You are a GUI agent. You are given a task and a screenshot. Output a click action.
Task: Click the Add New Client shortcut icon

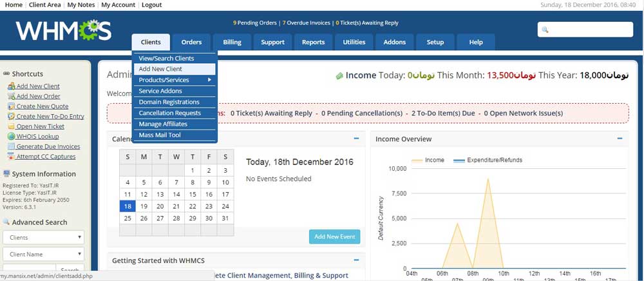11,86
